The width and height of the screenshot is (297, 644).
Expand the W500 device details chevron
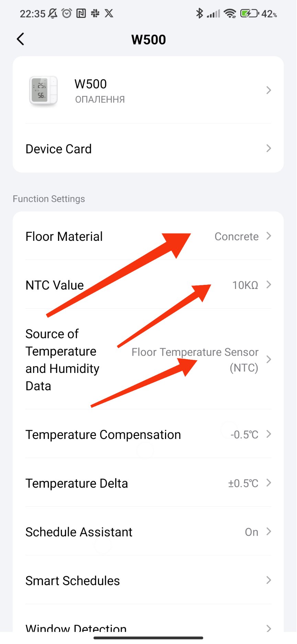(268, 90)
